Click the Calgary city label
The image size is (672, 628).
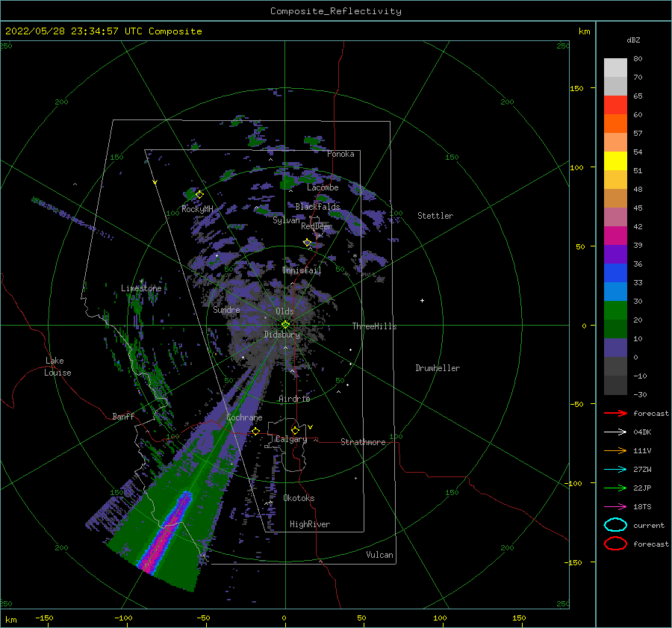tap(291, 439)
